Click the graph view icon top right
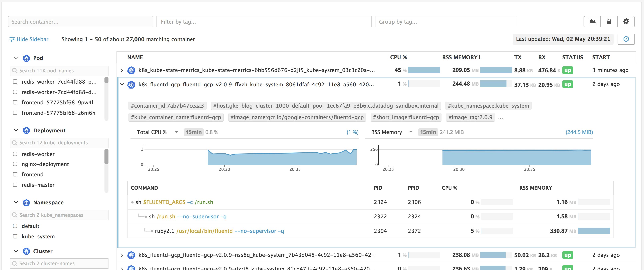This screenshot has height=270, width=644. point(593,21)
